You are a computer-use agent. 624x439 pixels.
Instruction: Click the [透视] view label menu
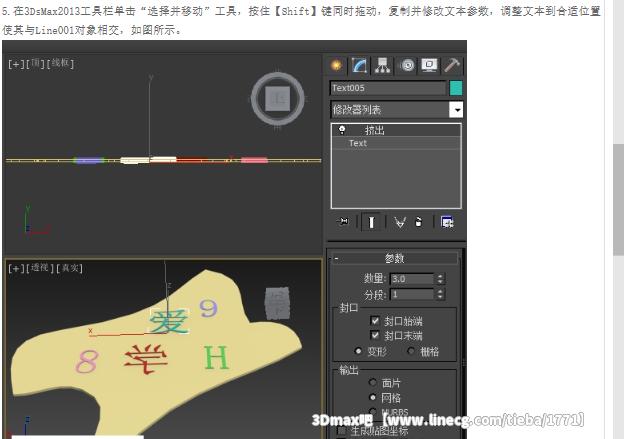click(40, 268)
